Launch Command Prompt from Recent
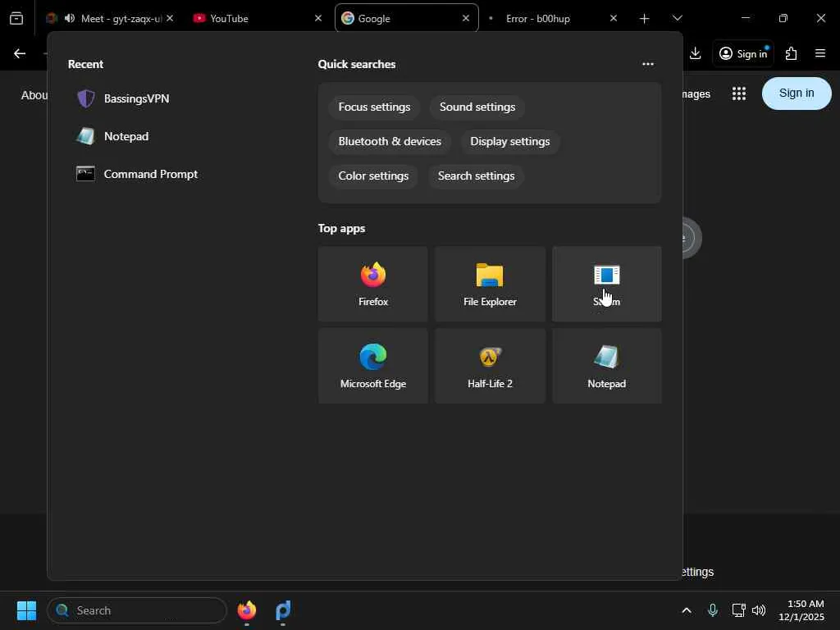The height and width of the screenshot is (630, 840). pos(137,174)
